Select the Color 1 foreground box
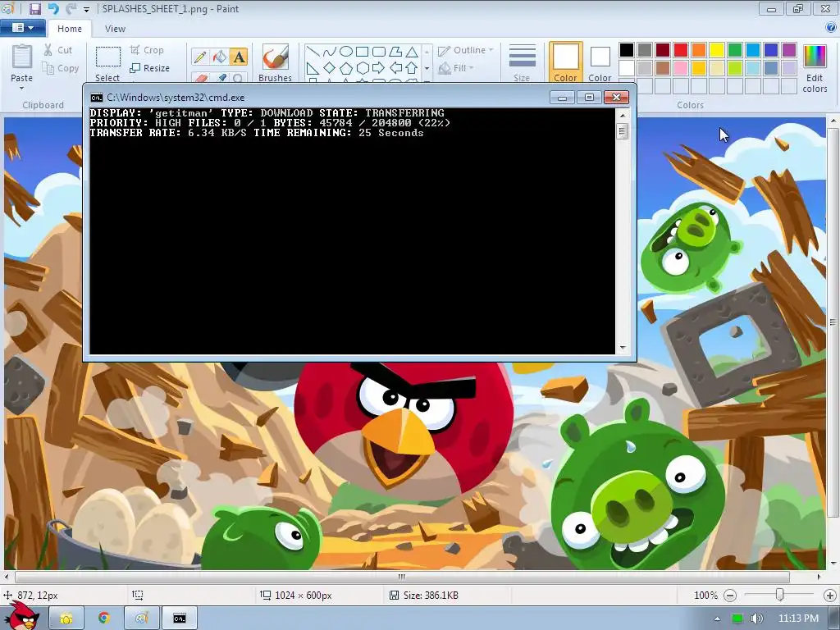The width and height of the screenshot is (840, 630). pyautogui.click(x=566, y=62)
